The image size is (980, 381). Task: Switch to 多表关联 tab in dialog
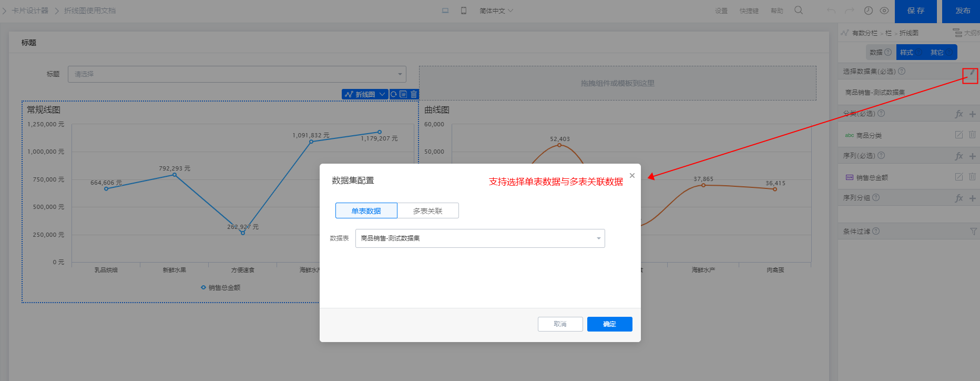coord(428,210)
